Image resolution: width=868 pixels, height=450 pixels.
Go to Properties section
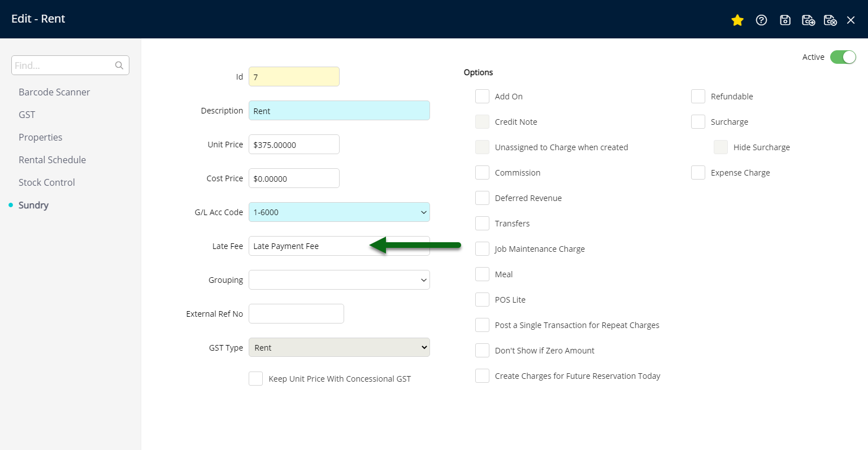coord(41,137)
